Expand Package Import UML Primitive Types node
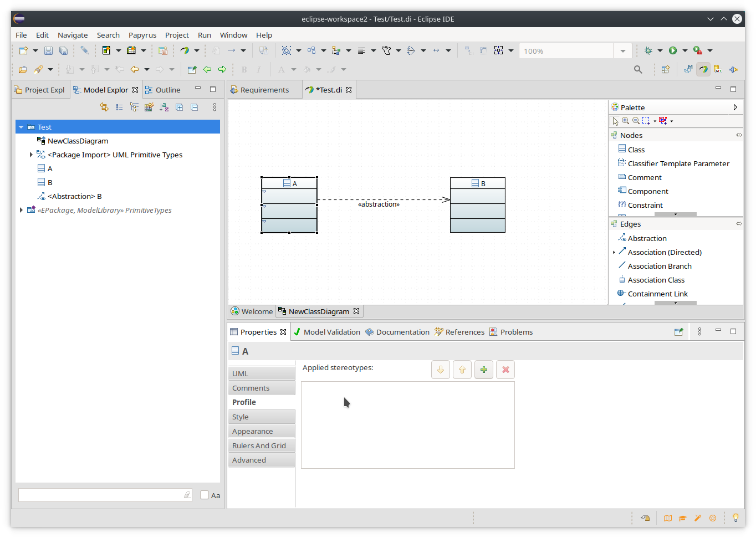Image resolution: width=756 pixels, height=538 pixels. (31, 155)
